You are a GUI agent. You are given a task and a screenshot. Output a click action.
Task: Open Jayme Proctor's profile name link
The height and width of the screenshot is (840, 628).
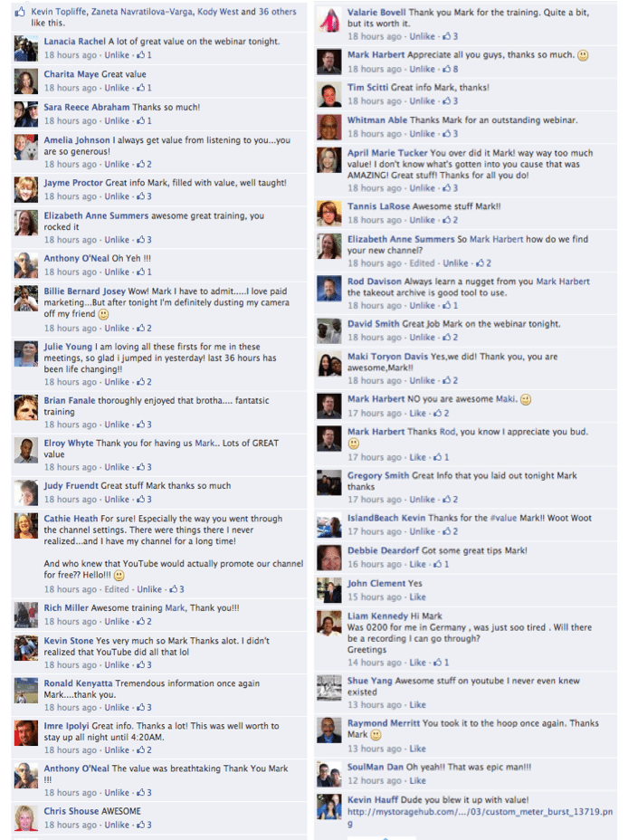coord(73,183)
